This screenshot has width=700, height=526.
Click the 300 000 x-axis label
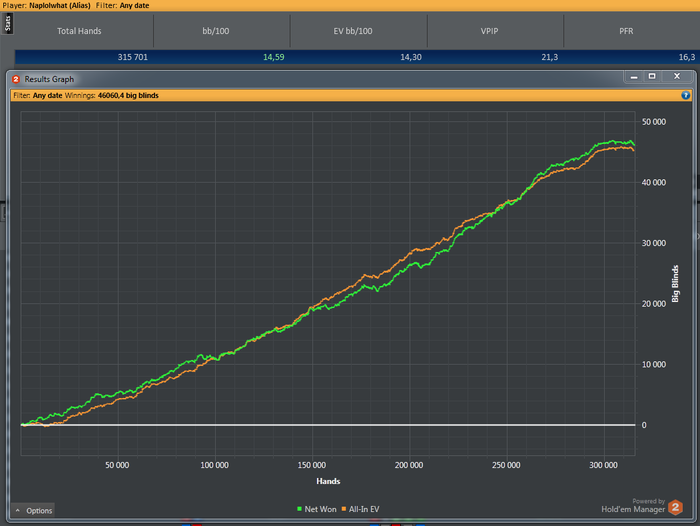click(x=603, y=465)
